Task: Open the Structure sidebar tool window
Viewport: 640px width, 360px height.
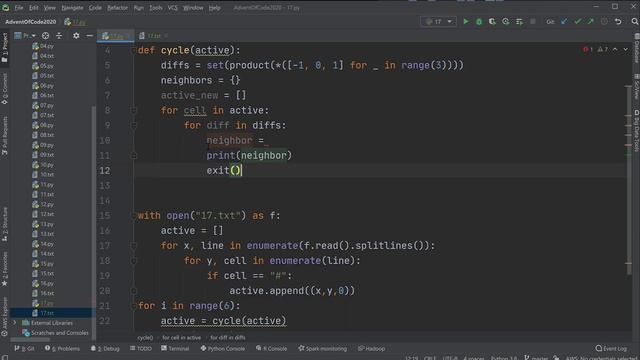Action: pos(4,224)
